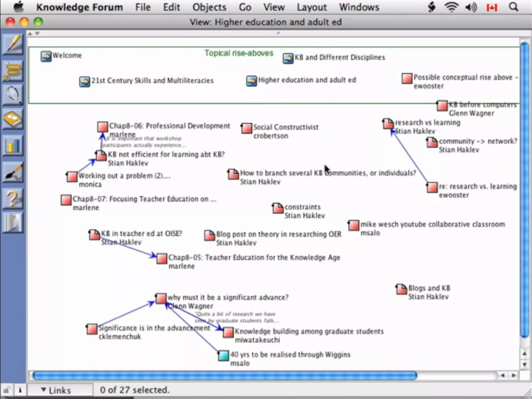Open the magnifying glass search tool
Image resolution: width=532 pixels, height=399 pixels.
click(13, 95)
